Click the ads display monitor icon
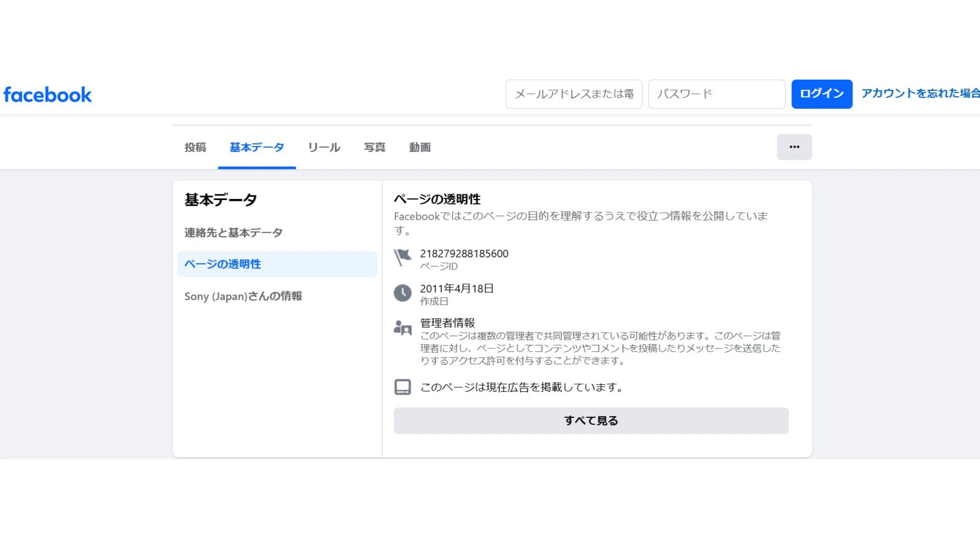The image size is (980, 551). point(402,387)
